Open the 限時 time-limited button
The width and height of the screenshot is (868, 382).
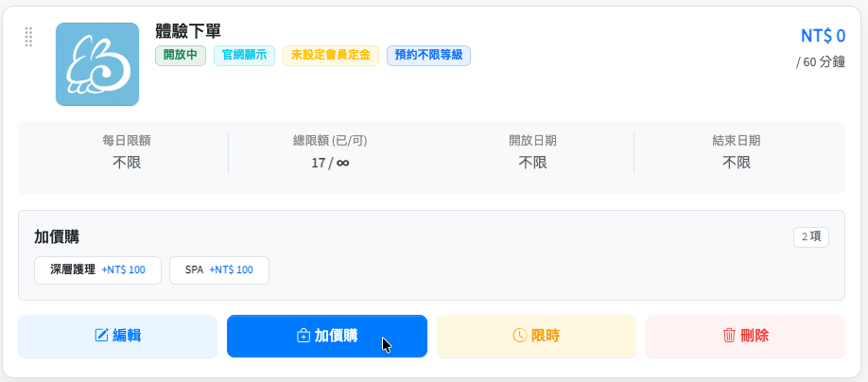point(536,336)
